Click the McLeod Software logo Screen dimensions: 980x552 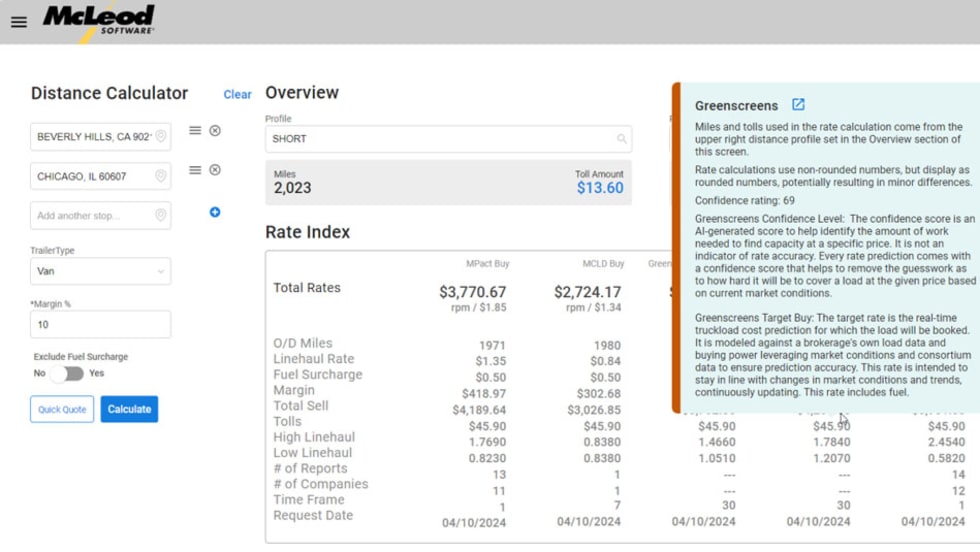click(99, 20)
